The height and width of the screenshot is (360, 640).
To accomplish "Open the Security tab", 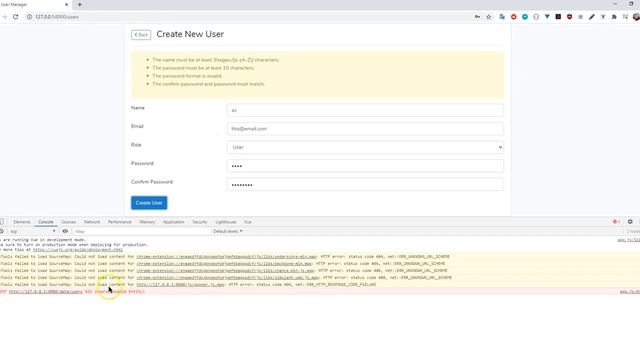I will pos(200,222).
